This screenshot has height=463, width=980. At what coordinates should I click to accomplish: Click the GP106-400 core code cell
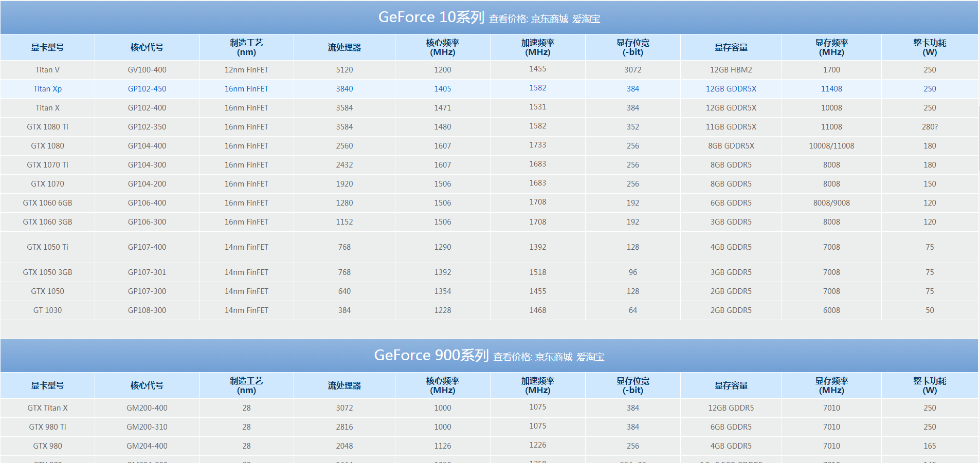click(147, 203)
